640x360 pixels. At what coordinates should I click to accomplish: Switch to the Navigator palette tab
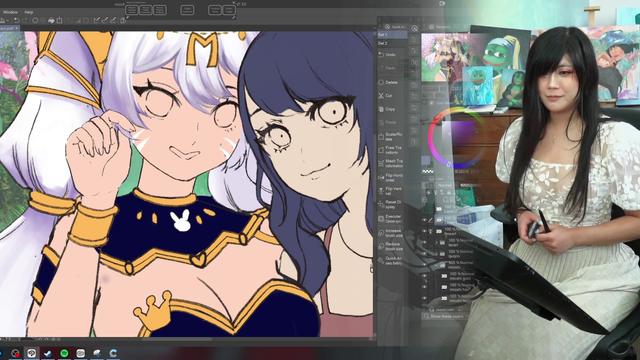[441, 27]
